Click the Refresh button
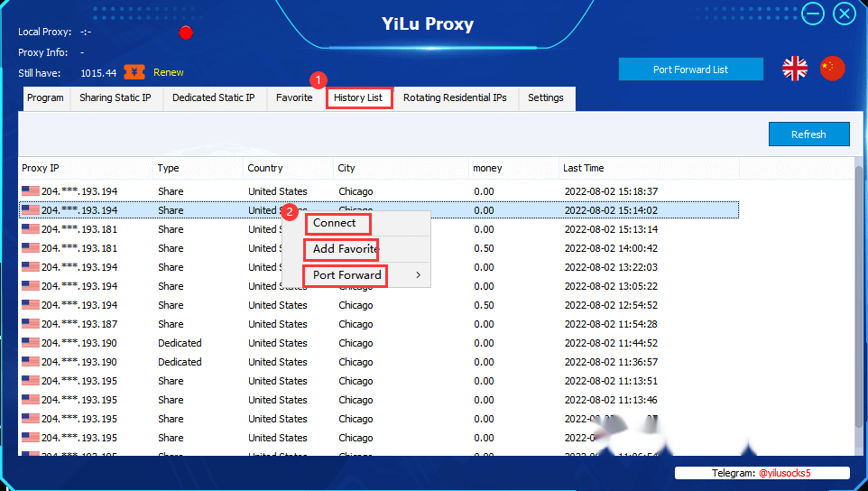This screenshot has height=491, width=868. pyautogui.click(x=808, y=134)
